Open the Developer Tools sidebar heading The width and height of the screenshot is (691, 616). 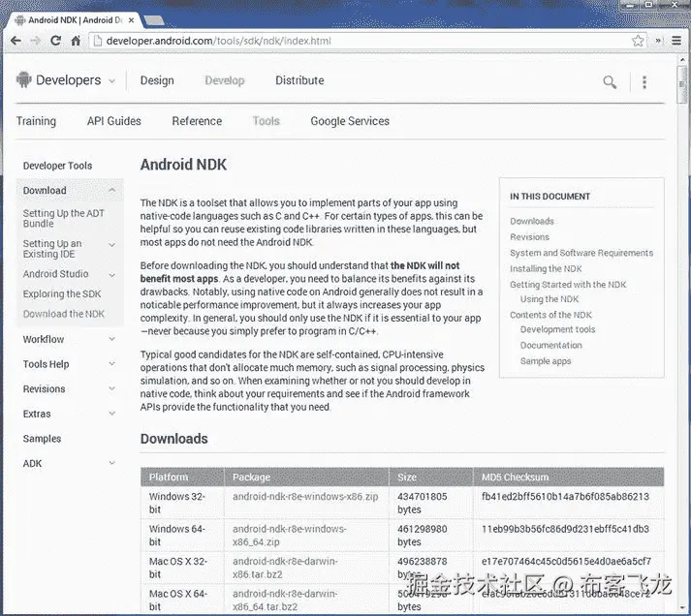[58, 166]
